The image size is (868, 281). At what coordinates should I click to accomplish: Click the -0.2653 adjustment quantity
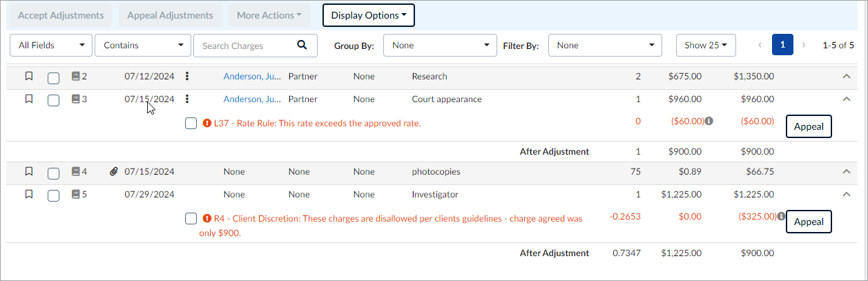coord(625,217)
